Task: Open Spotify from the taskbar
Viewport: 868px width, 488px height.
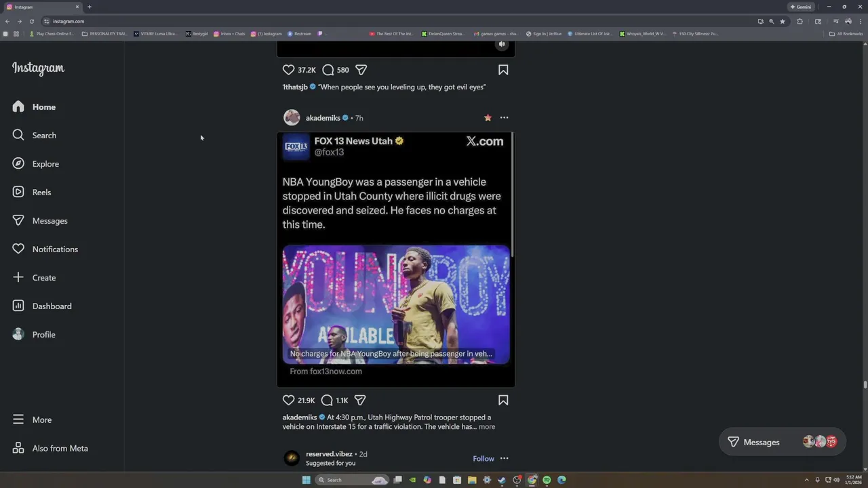Action: pyautogui.click(x=547, y=480)
